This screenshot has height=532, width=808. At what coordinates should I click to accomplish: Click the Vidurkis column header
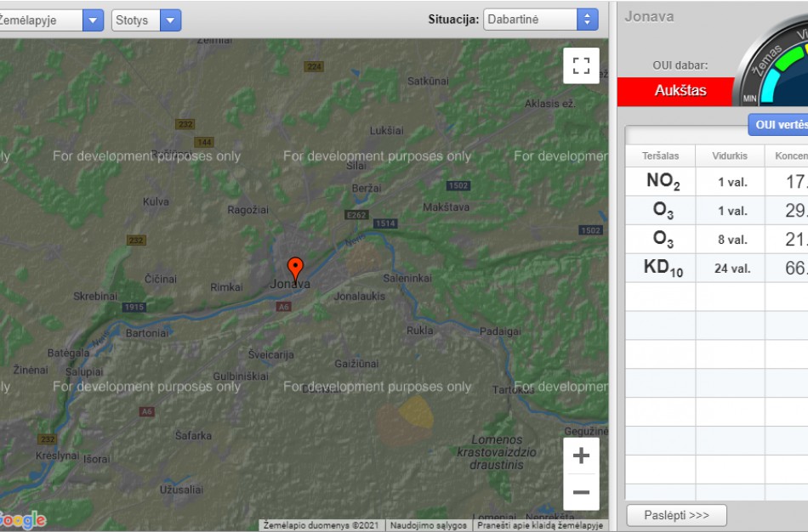click(x=731, y=156)
